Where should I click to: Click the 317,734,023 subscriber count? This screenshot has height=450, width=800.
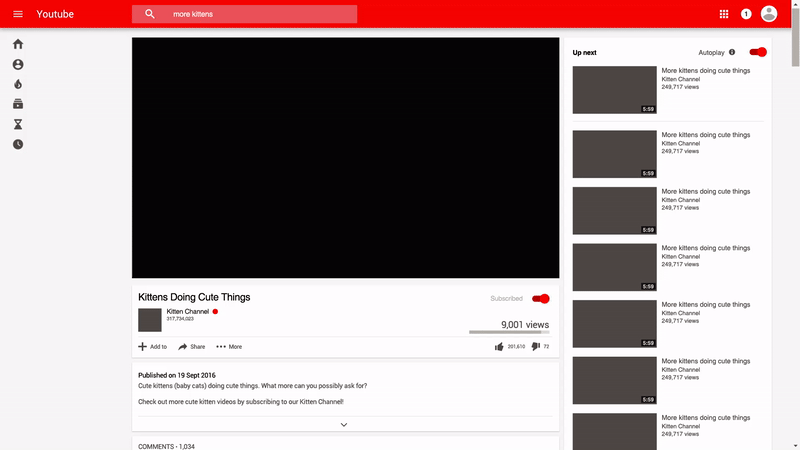180,319
